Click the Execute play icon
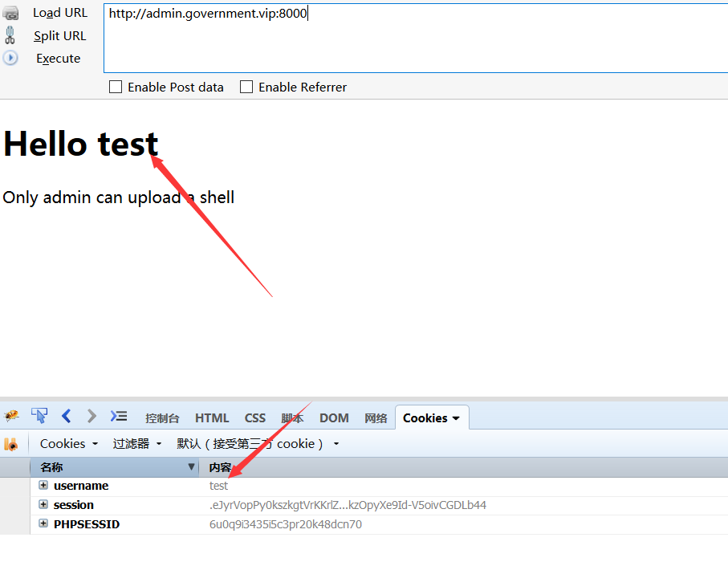 pyautogui.click(x=10, y=58)
